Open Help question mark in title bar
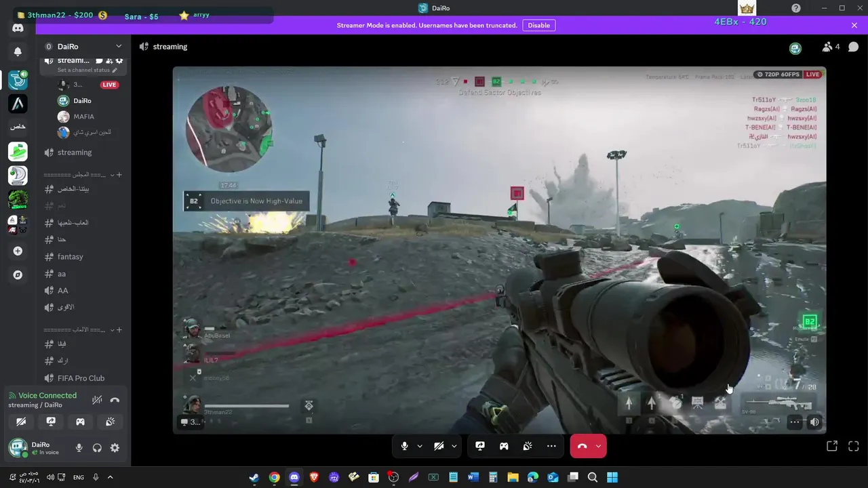Image resolution: width=868 pixels, height=488 pixels. (796, 8)
